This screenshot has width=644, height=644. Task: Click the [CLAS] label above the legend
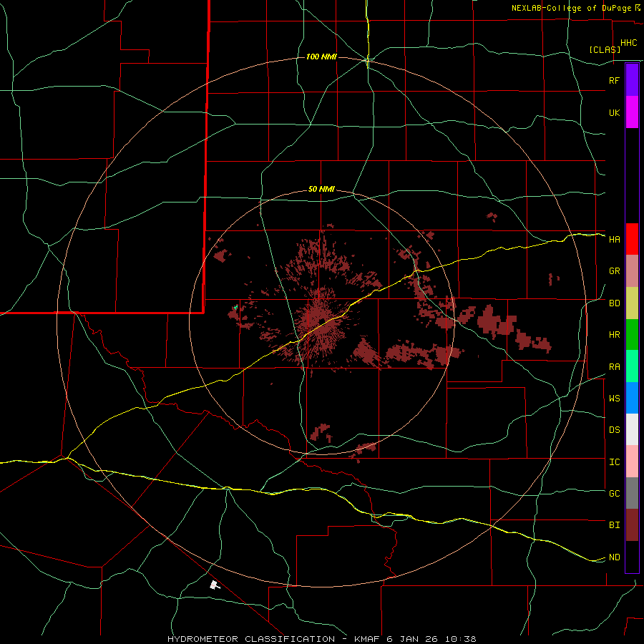tap(605, 49)
